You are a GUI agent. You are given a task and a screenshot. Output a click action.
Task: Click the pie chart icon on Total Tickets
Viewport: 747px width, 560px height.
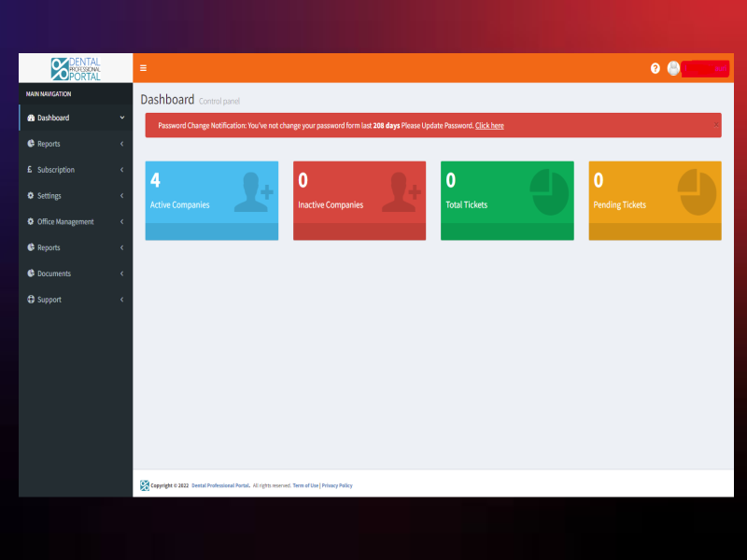[549, 191]
